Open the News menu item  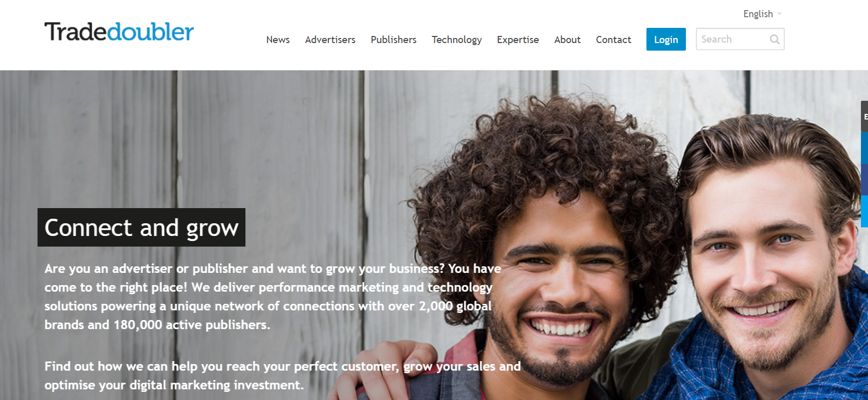click(278, 39)
